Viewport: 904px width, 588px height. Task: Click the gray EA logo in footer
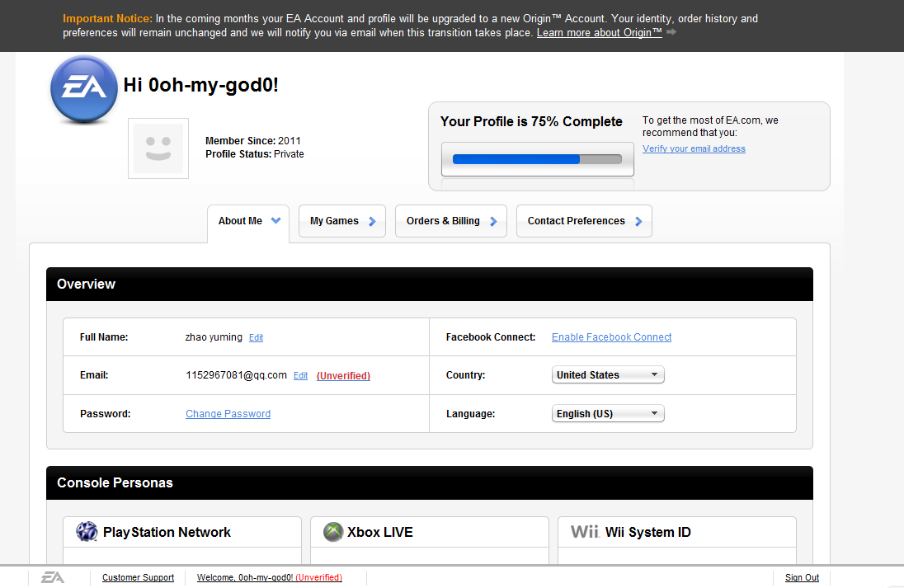53,577
